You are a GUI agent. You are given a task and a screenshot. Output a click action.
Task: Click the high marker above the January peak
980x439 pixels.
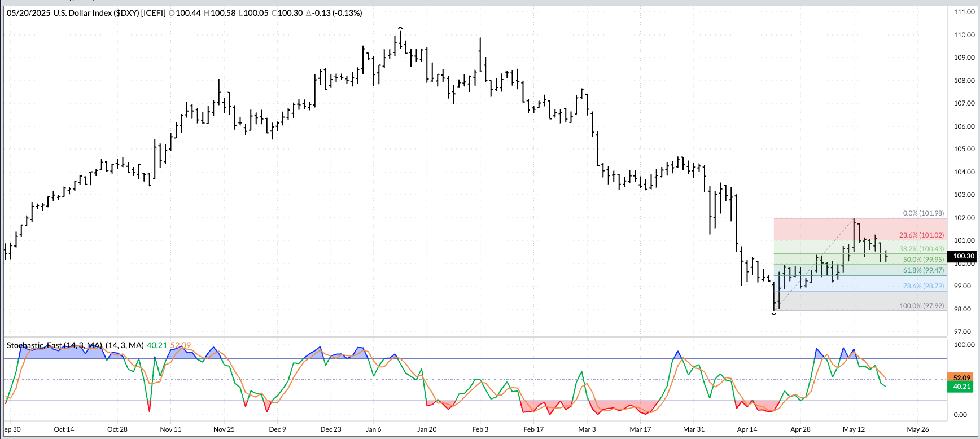[x=400, y=27]
